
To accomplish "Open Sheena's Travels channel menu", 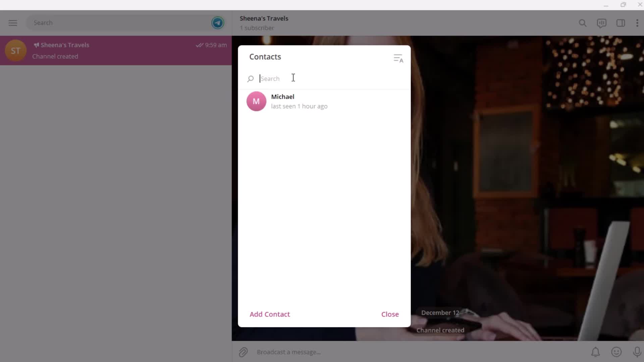I will [x=637, y=22].
